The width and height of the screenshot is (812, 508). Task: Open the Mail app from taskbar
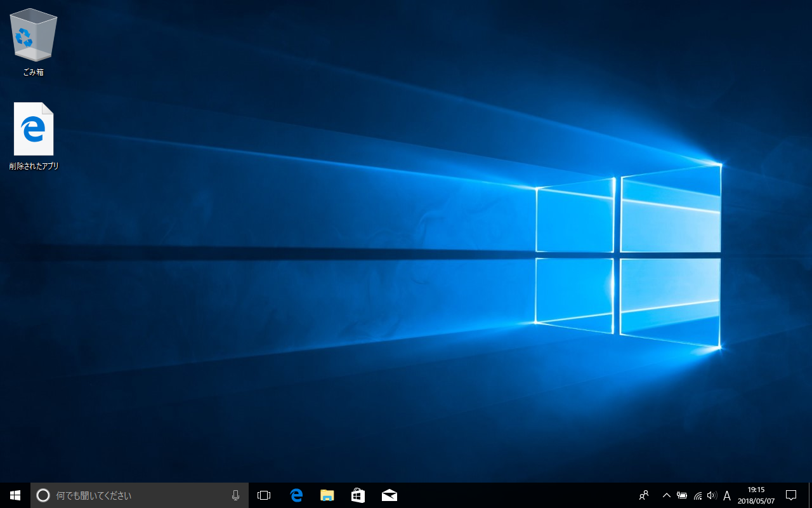click(389, 495)
